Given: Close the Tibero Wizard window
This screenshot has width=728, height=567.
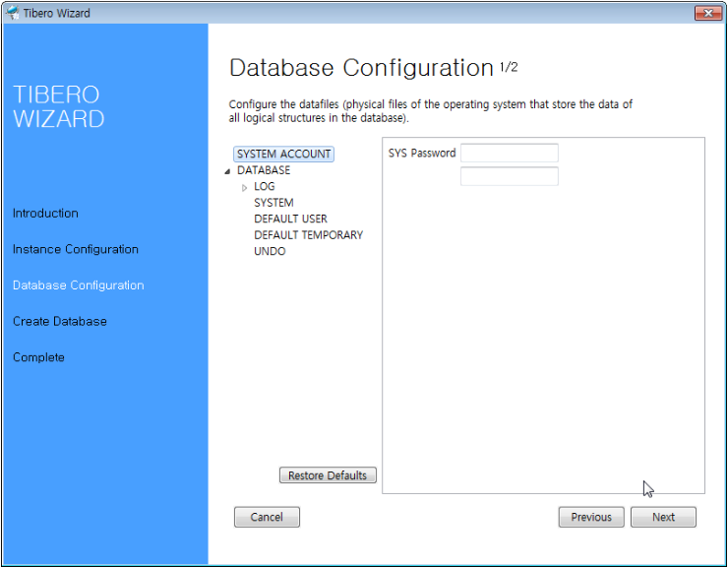Looking at the screenshot, I should [x=708, y=13].
